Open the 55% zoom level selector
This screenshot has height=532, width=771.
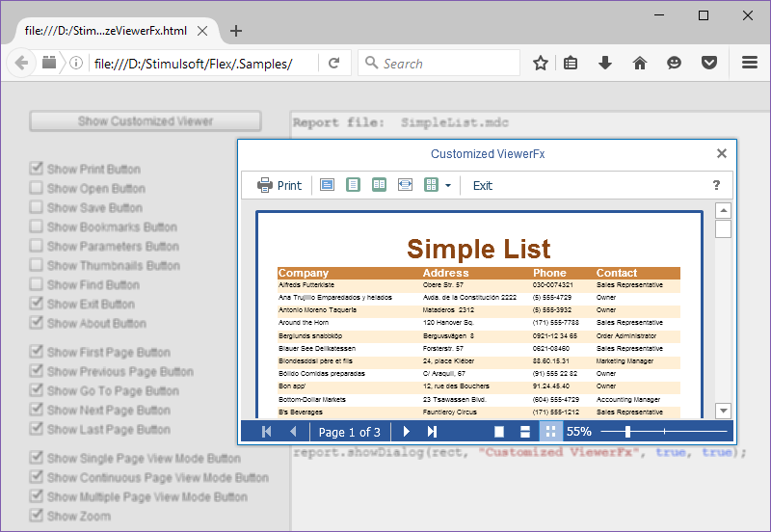tap(579, 432)
